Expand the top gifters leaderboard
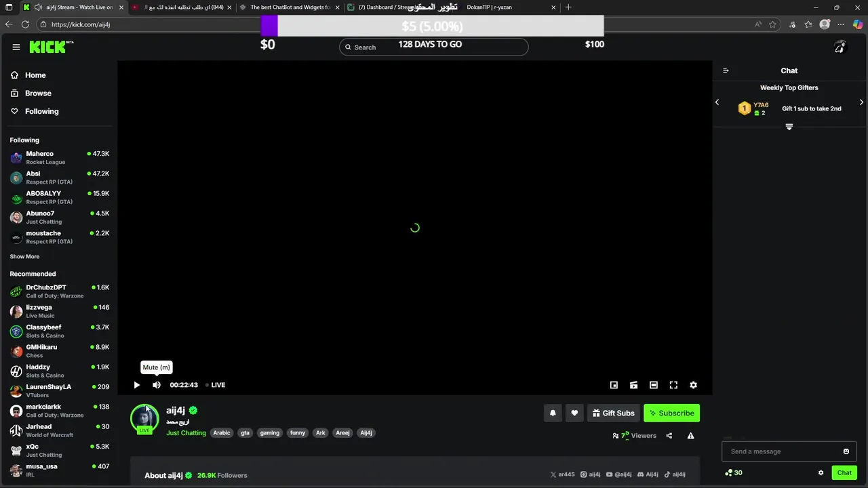Screen dimensions: 868x488 click(789, 127)
